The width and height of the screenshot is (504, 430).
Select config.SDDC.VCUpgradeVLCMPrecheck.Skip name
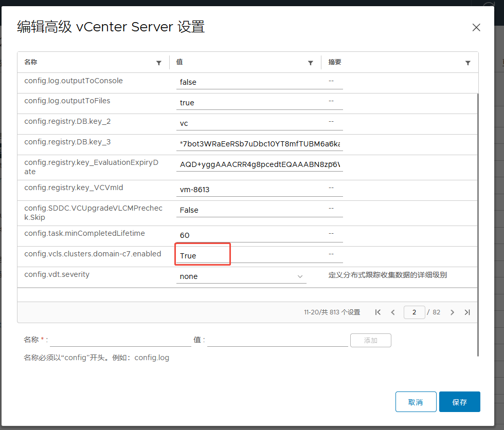pos(94,213)
